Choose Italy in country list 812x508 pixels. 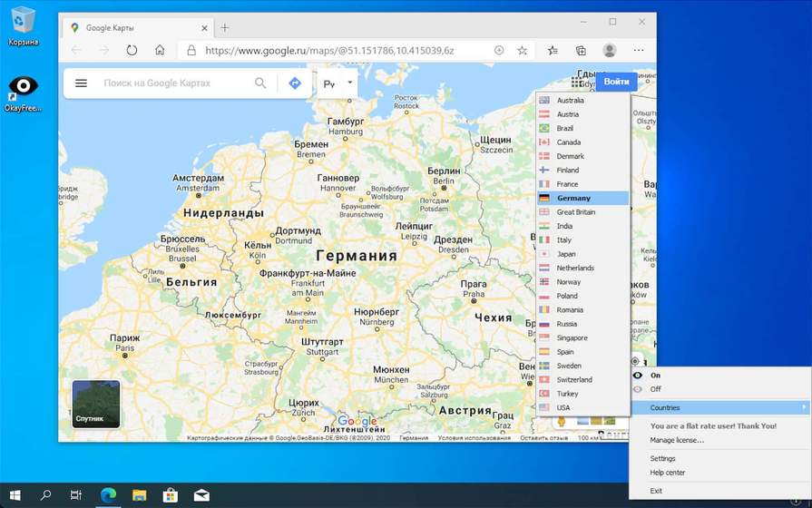coord(583,240)
